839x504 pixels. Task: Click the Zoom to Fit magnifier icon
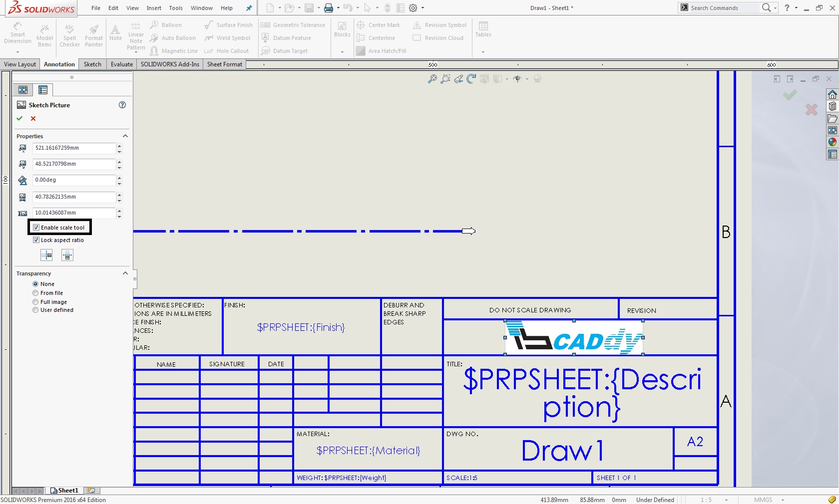click(x=432, y=79)
